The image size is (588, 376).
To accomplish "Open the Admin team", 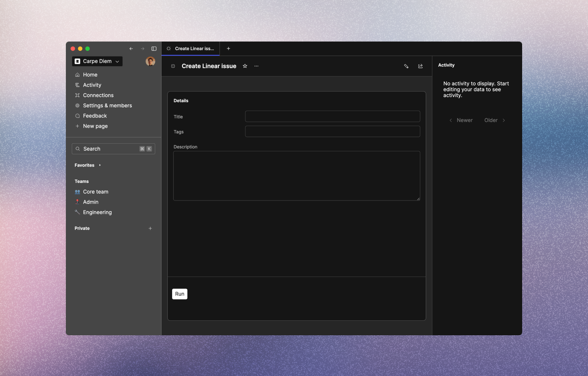I will (x=91, y=202).
